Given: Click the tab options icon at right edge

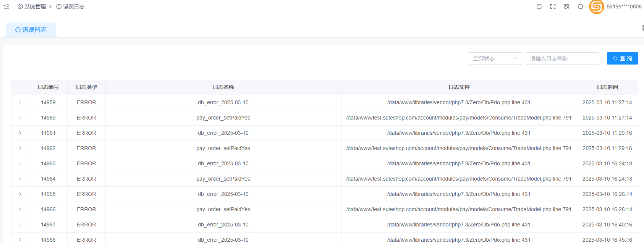Looking at the screenshot, I should point(642,28).
